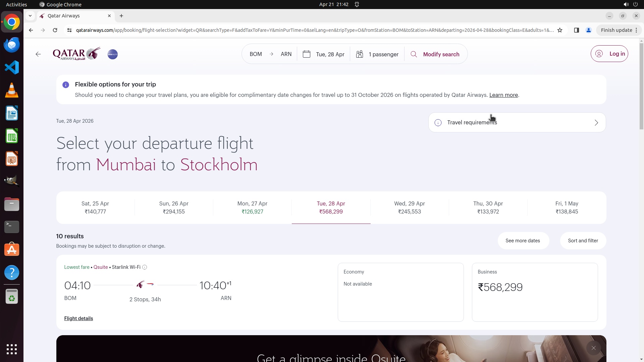Reload the page in Chrome
The image size is (644, 362).
pyautogui.click(x=55, y=30)
